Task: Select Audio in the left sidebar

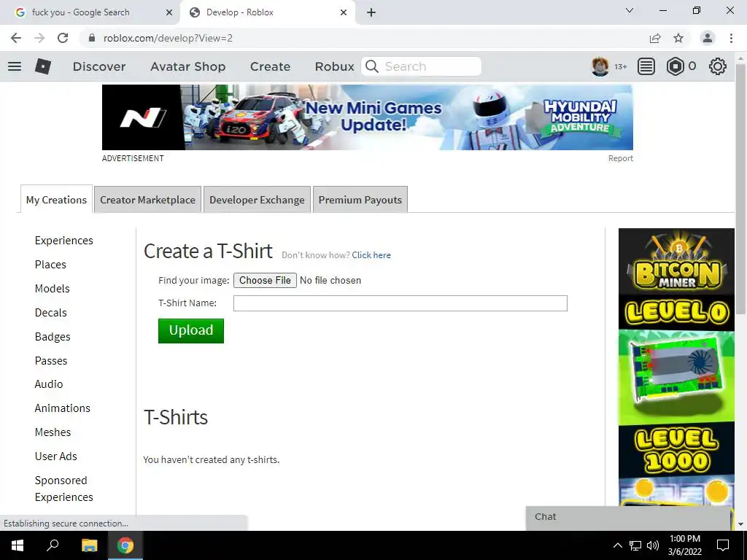Action: 49,384
